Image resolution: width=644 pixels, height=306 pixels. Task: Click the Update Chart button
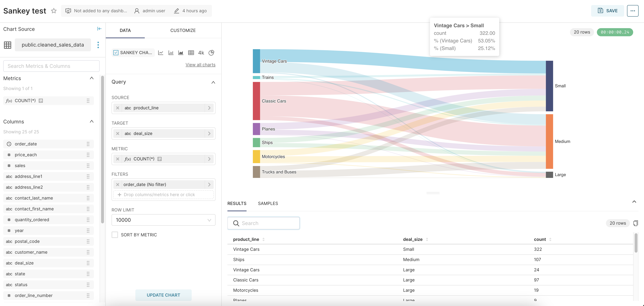[163, 295]
